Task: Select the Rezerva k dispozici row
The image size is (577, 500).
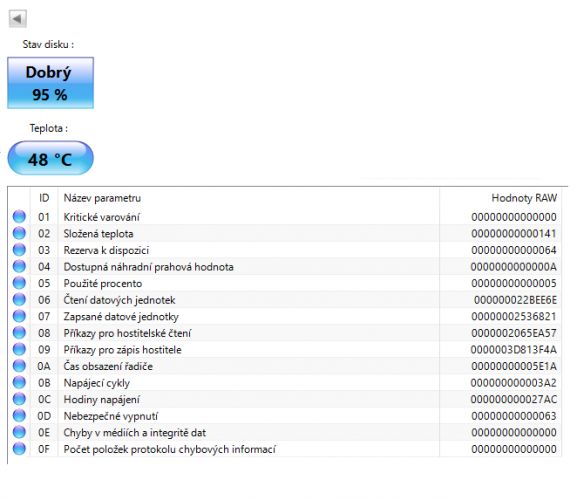Action: [285, 250]
